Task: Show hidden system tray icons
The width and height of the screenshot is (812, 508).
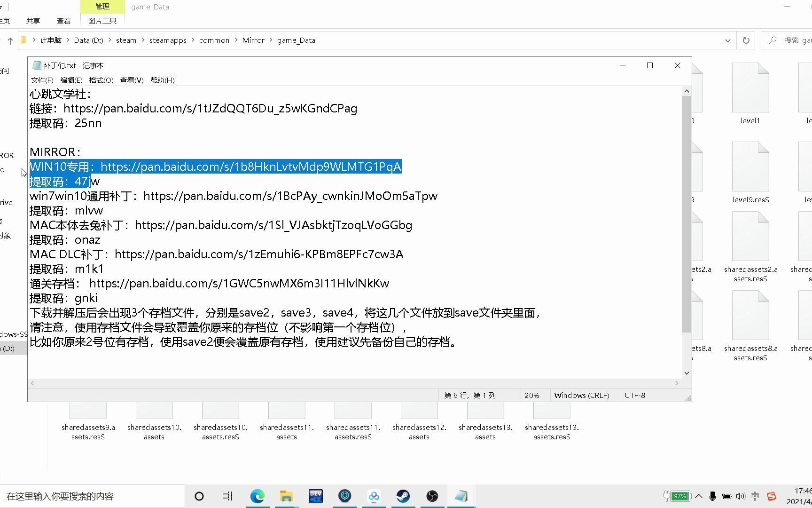Action: (x=699, y=496)
